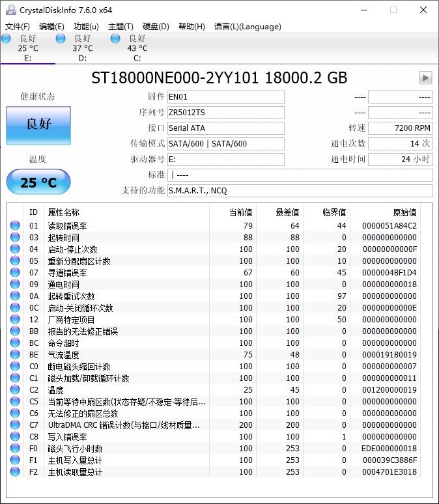The width and height of the screenshot is (439, 504).
Task: Open the 主题(T) menu
Action: pos(120,27)
